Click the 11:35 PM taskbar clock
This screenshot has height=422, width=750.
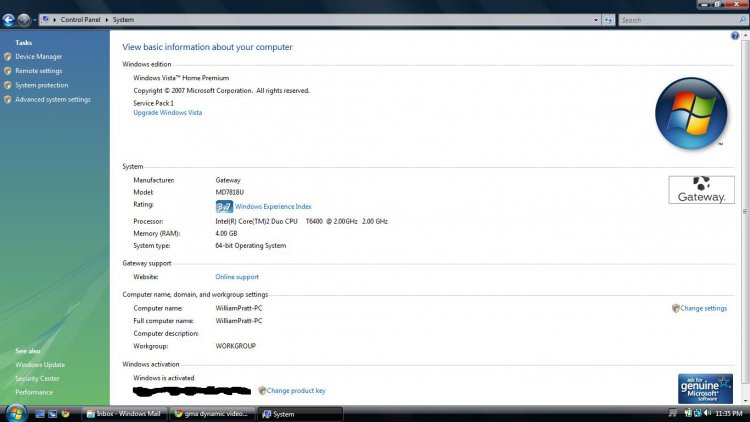tap(729, 413)
